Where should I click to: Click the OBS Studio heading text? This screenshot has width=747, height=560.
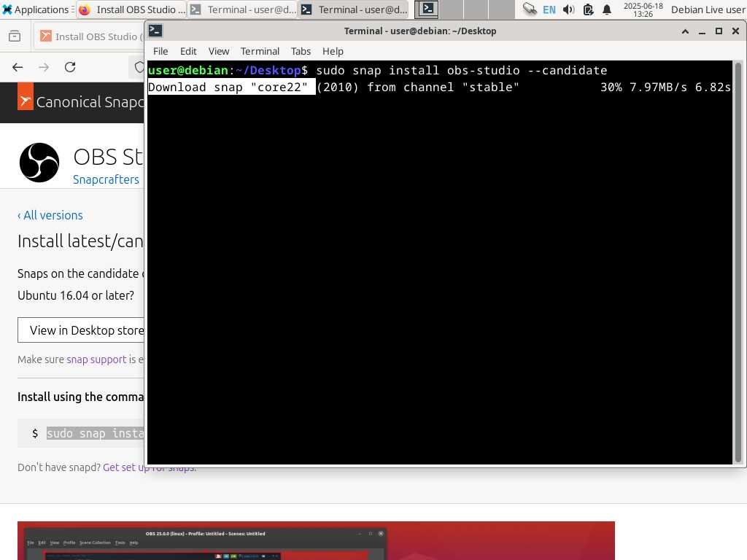click(x=108, y=157)
